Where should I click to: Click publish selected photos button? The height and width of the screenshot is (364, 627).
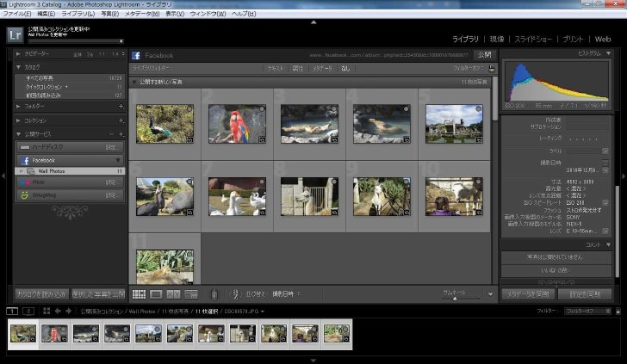click(x=98, y=294)
